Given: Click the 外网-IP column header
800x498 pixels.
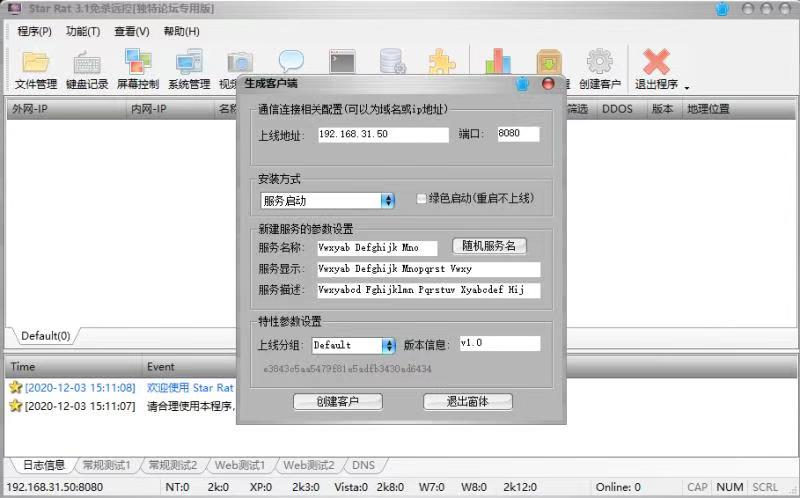Looking at the screenshot, I should (x=66, y=109).
